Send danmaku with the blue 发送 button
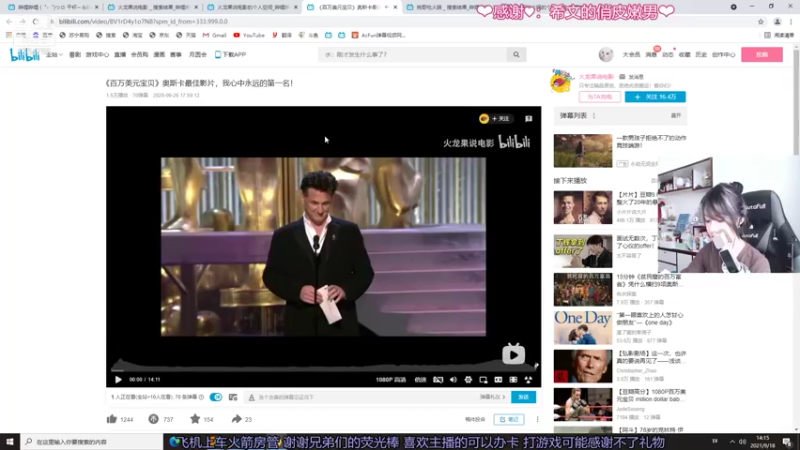 pos(523,397)
